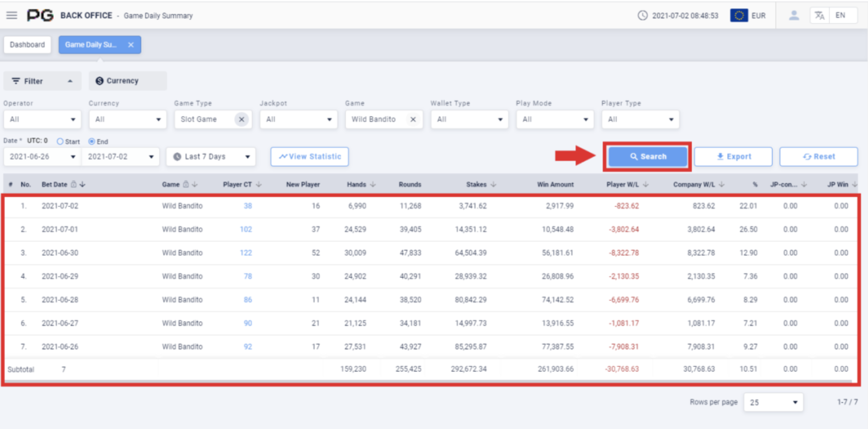Image resolution: width=868 pixels, height=429 pixels.
Task: Click the Export button
Action: coord(733,157)
